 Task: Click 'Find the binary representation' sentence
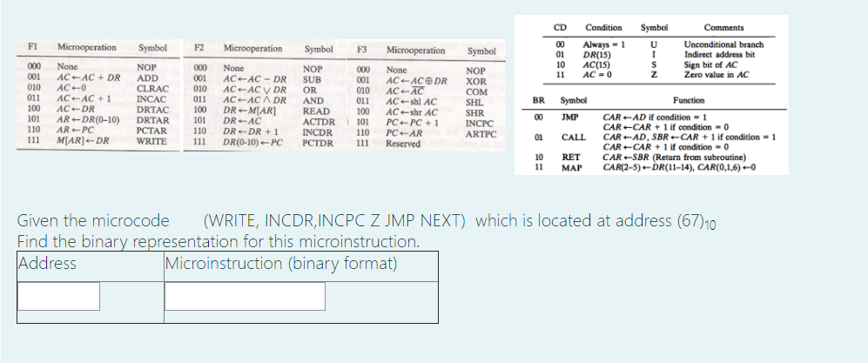[219, 242]
